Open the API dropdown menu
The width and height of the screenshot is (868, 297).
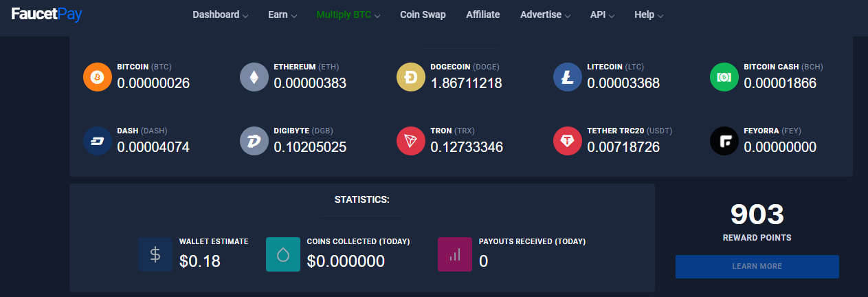click(x=602, y=14)
